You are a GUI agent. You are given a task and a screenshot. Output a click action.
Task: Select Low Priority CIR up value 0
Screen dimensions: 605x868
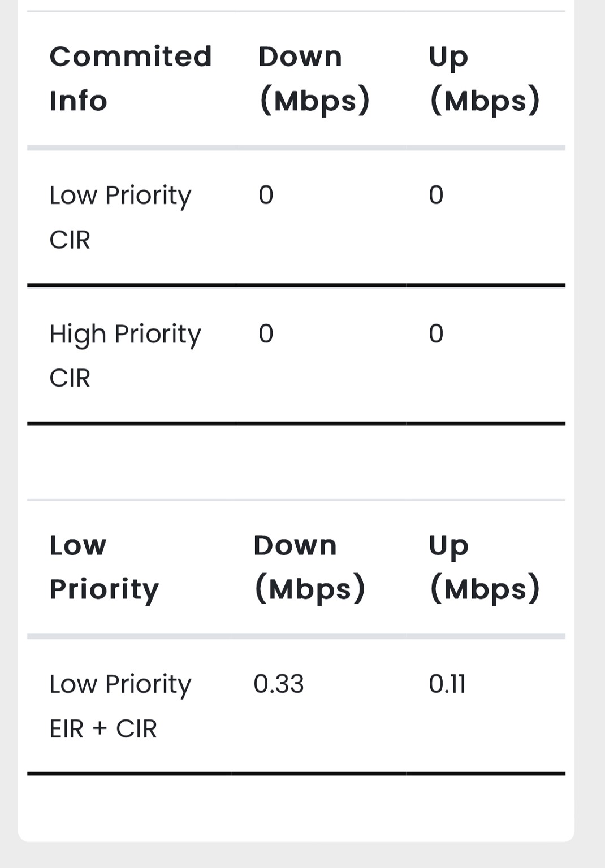pos(436,195)
